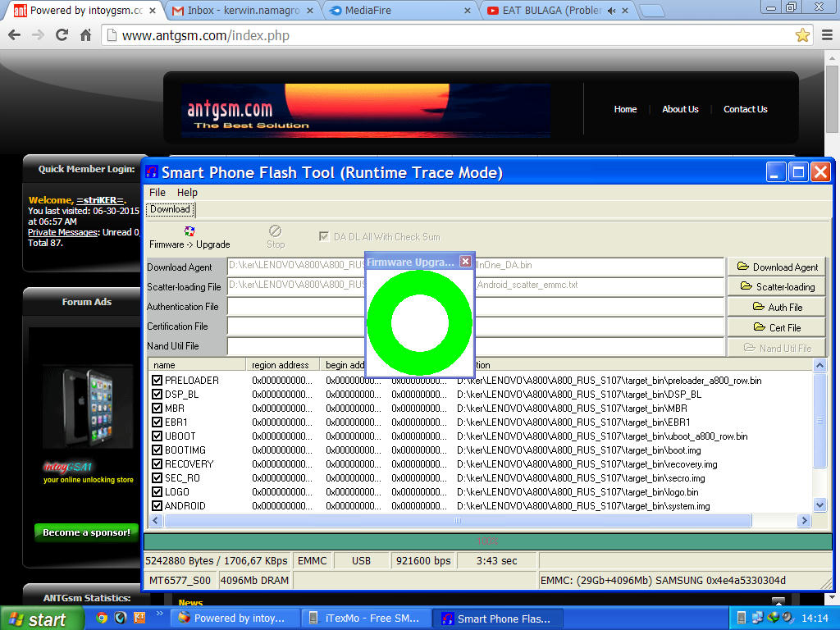Click the horizontal scrollbar thumb in partition list

(x=458, y=520)
